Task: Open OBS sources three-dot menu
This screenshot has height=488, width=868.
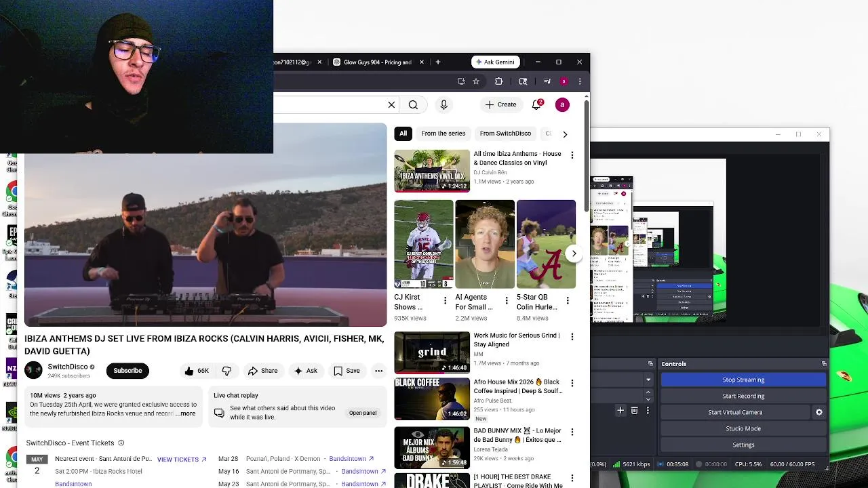Action: 648,410
